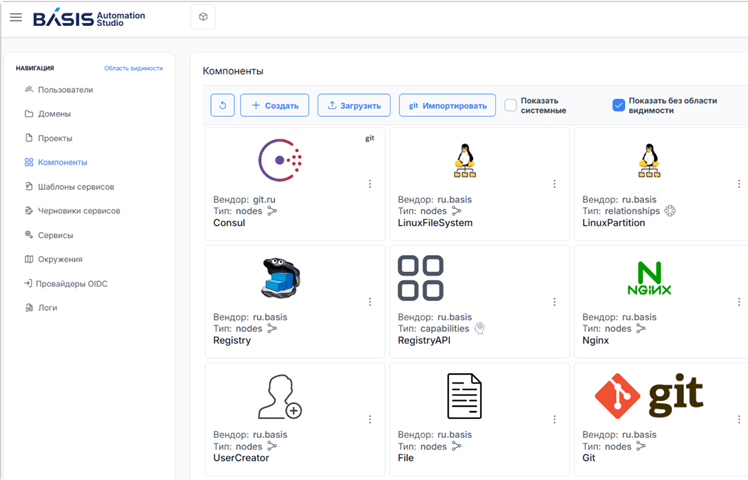748x480 pixels.
Task: Click relationships type icon on LinuxPartition card
Action: (670, 211)
